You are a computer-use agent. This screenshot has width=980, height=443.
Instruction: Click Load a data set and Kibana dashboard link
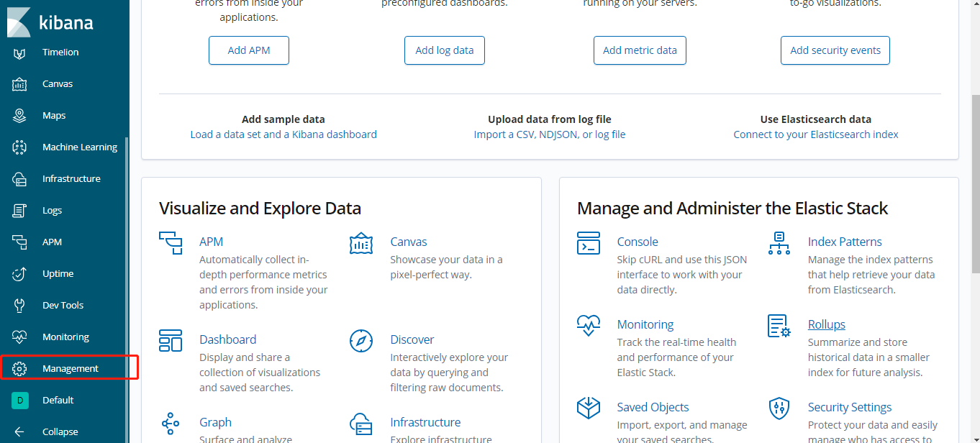(283, 134)
